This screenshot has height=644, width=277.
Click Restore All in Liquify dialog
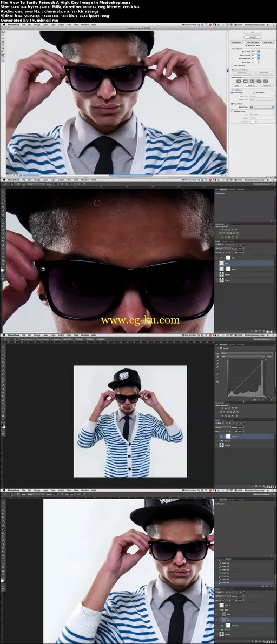[x=264, y=73]
